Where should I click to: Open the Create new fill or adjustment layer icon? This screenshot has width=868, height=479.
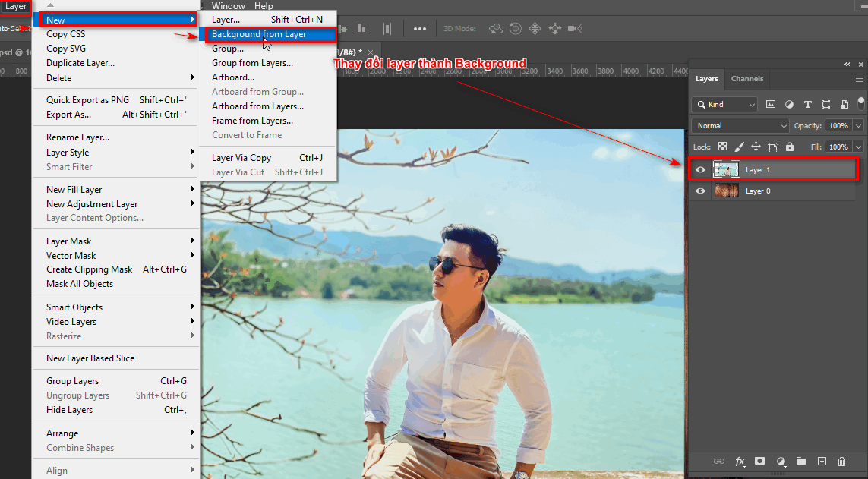coord(781,461)
